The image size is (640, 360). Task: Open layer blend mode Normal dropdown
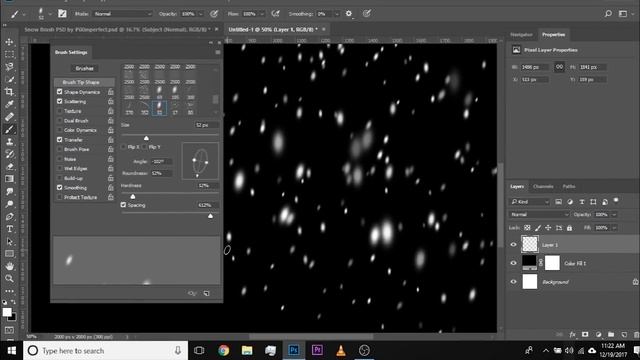click(x=539, y=214)
